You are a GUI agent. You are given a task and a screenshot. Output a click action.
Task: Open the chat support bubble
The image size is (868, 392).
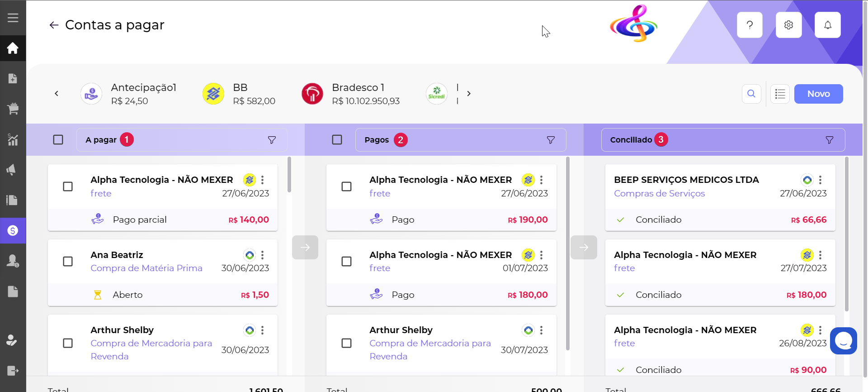(x=843, y=341)
